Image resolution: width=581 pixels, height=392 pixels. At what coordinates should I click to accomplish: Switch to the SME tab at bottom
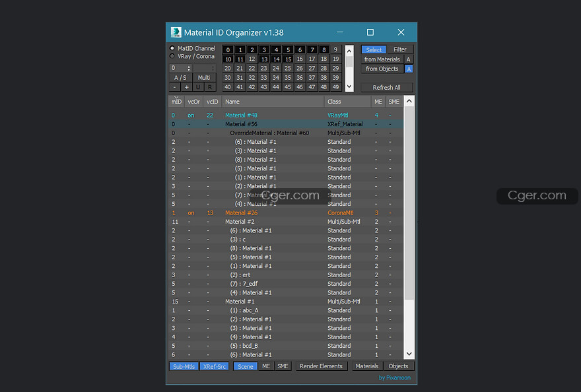click(x=283, y=366)
